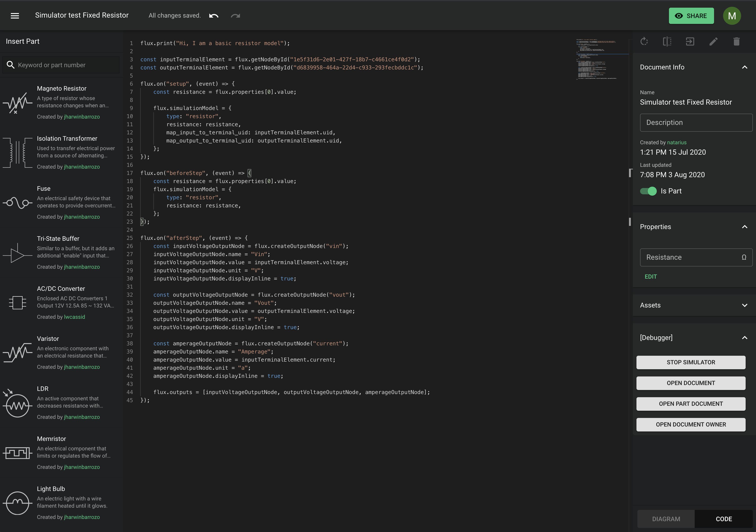Select the Tri-State Buffer symbol icon

point(17,253)
